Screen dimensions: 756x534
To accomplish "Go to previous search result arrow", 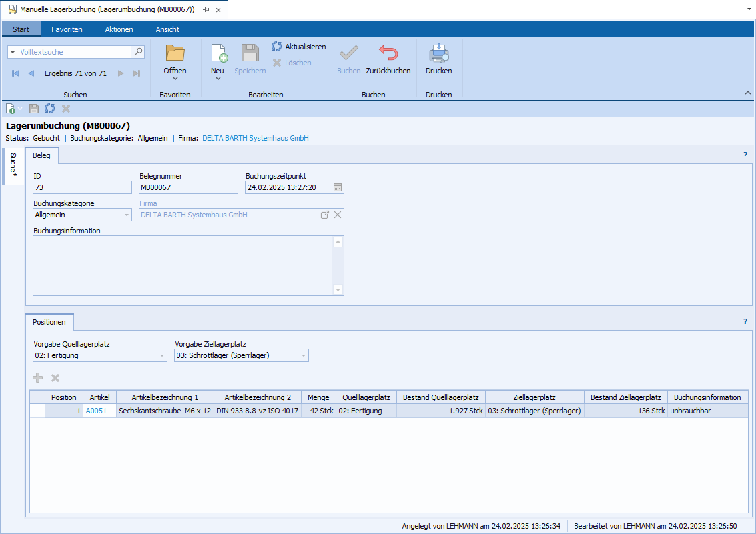I will point(31,73).
